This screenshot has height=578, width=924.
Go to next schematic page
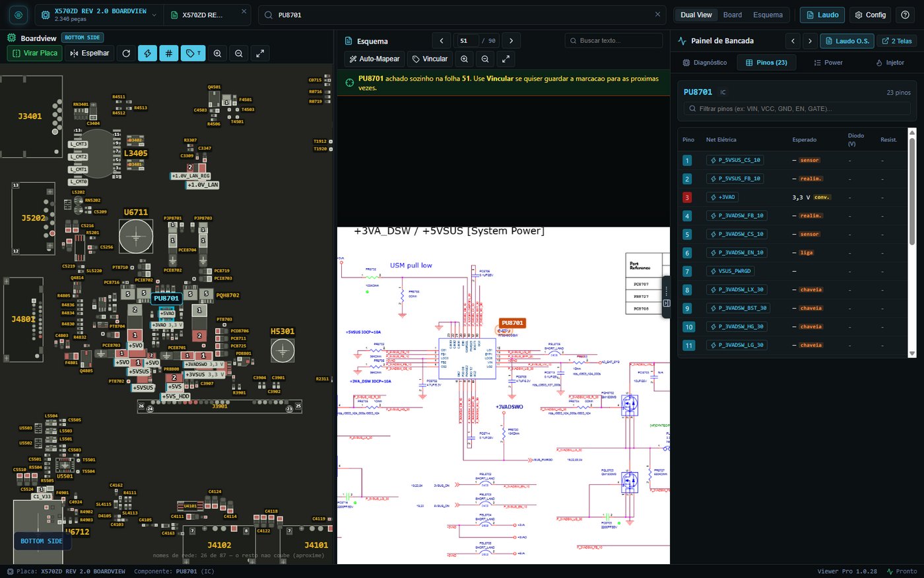[x=511, y=41]
